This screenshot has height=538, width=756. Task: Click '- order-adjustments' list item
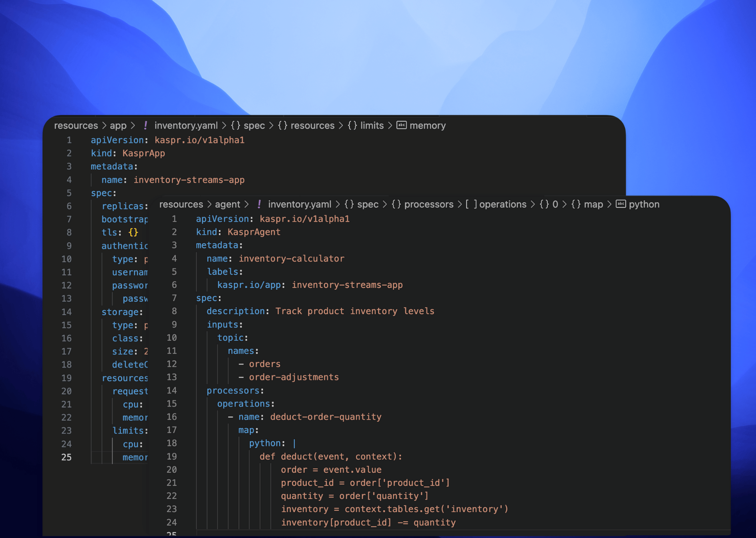click(289, 377)
